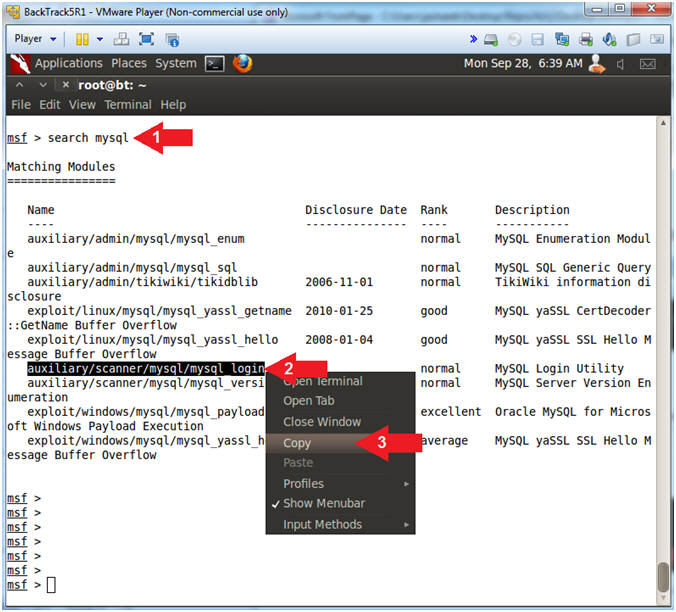Click the BackTrack dragon logo icon

pos(20,64)
